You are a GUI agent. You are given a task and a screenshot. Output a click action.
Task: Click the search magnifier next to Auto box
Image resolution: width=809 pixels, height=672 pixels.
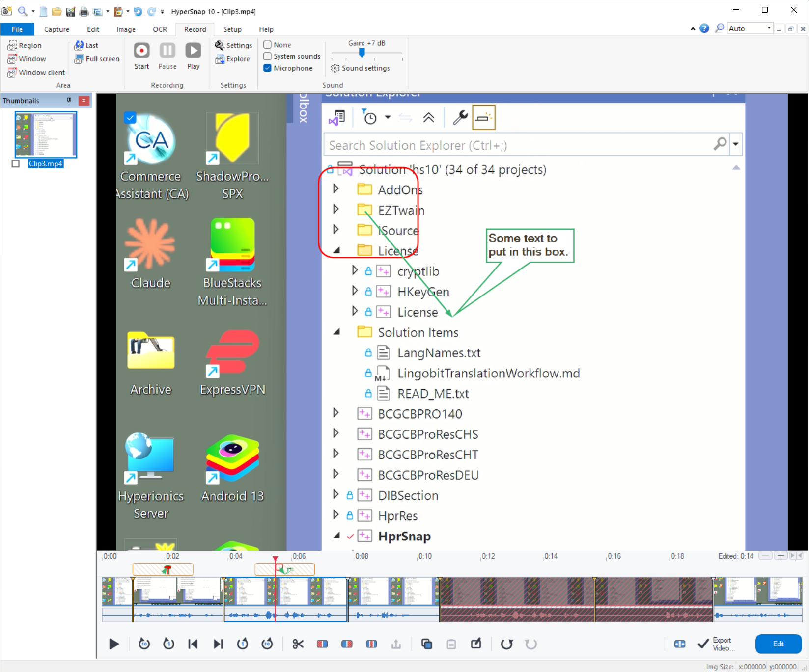(x=719, y=28)
